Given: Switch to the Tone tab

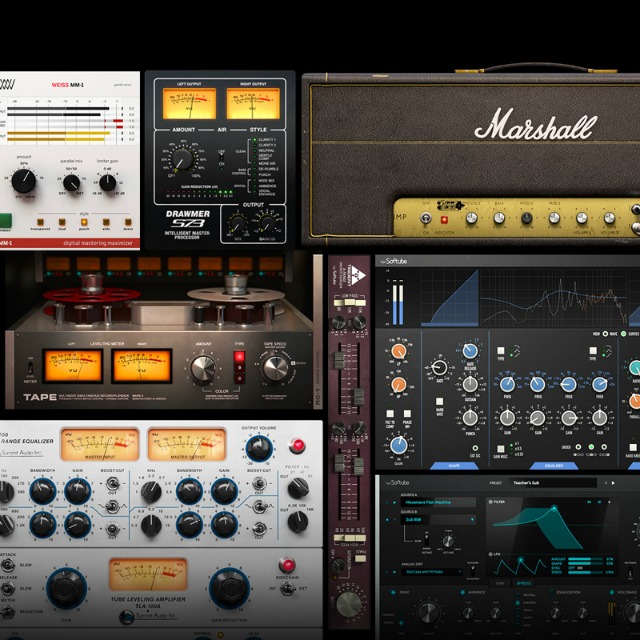Looking at the screenshot, I should click(x=500, y=584).
